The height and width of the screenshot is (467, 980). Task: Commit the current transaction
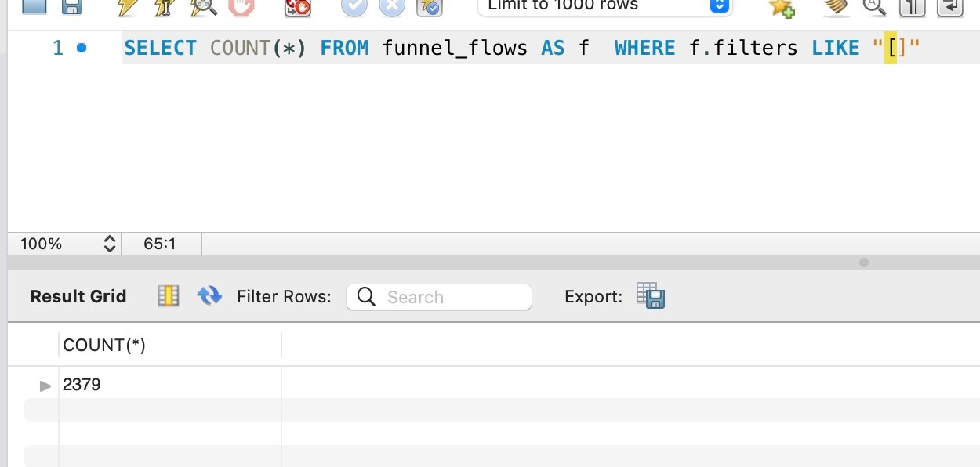(x=354, y=8)
